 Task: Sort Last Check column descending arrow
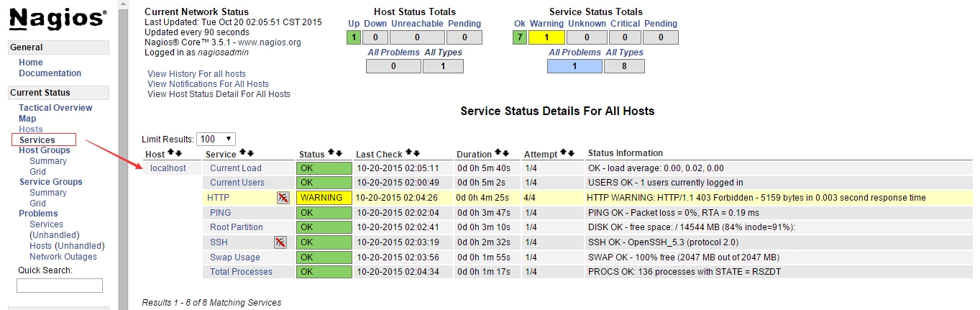coord(417,154)
